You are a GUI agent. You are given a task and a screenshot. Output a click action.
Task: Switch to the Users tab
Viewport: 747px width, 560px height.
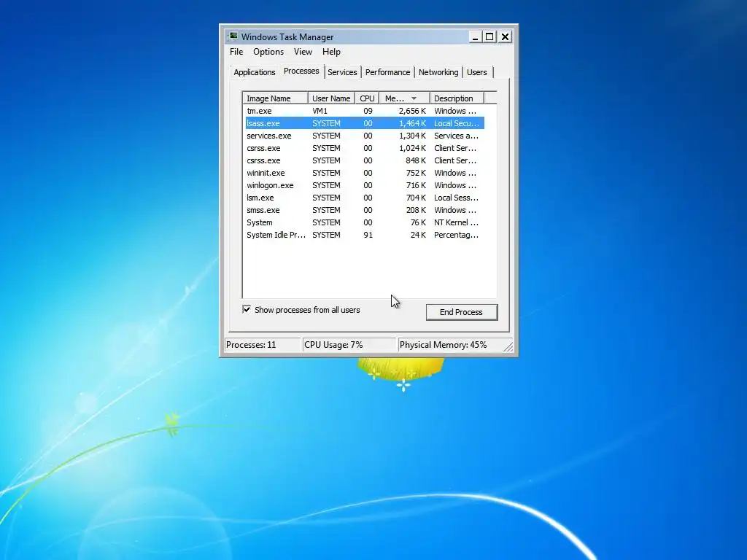[x=477, y=72]
